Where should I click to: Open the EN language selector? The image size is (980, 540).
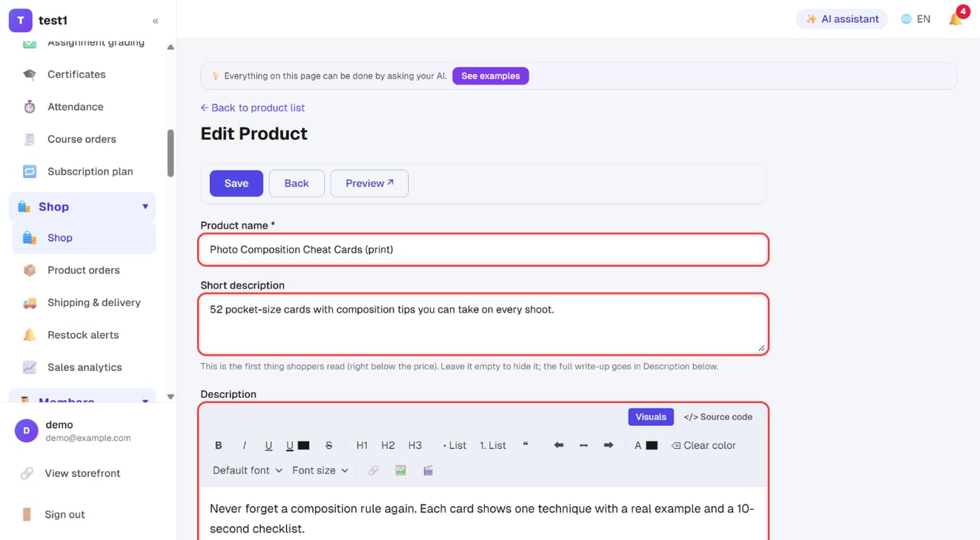pyautogui.click(x=916, y=19)
